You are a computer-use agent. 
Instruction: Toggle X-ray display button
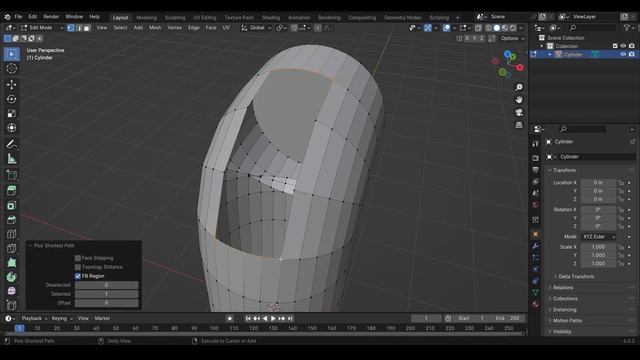click(478, 28)
